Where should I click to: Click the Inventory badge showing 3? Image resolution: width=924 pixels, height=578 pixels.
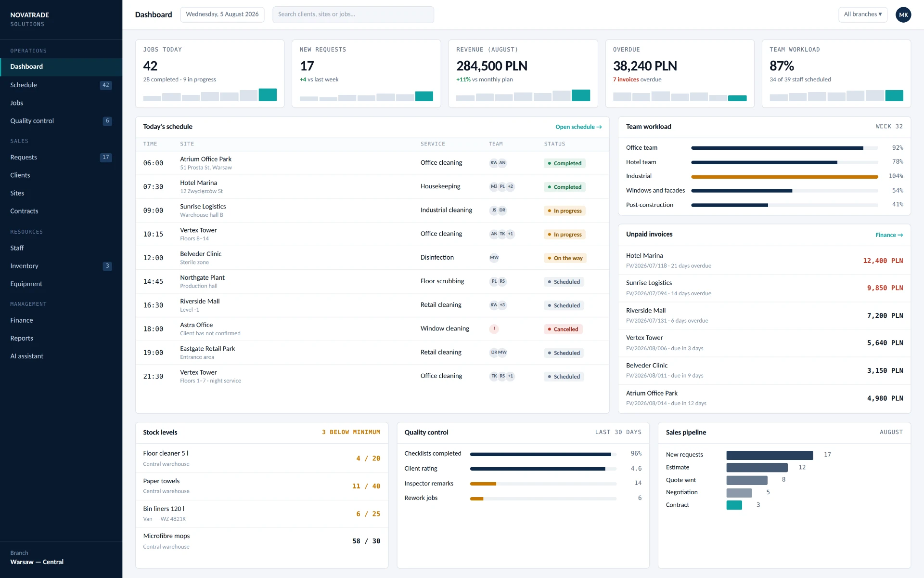107,266
